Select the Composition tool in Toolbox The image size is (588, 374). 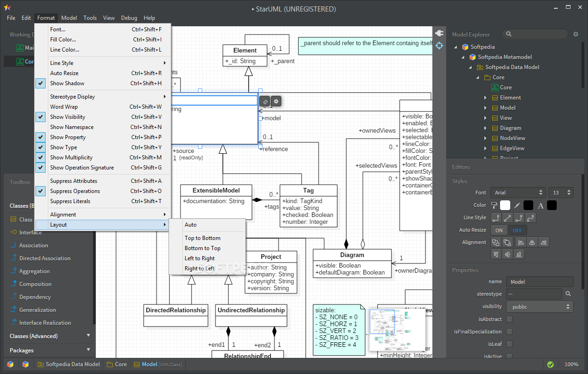(35, 284)
